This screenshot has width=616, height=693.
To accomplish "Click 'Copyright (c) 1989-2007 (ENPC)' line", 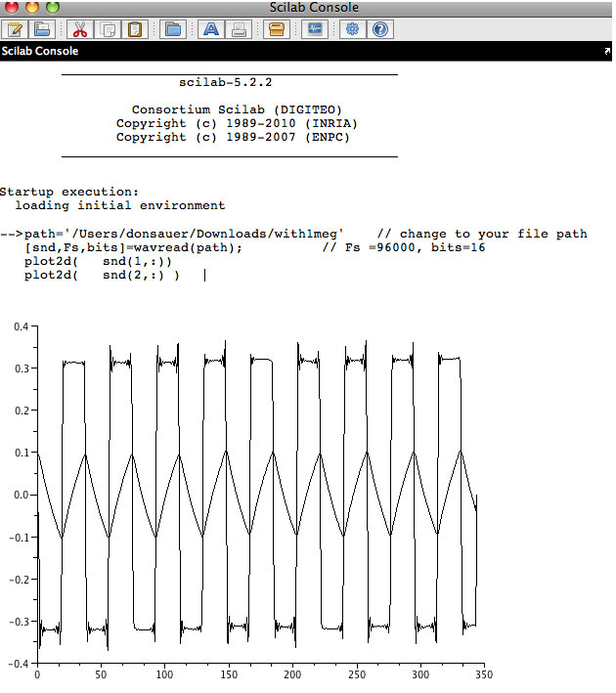I will point(233,137).
